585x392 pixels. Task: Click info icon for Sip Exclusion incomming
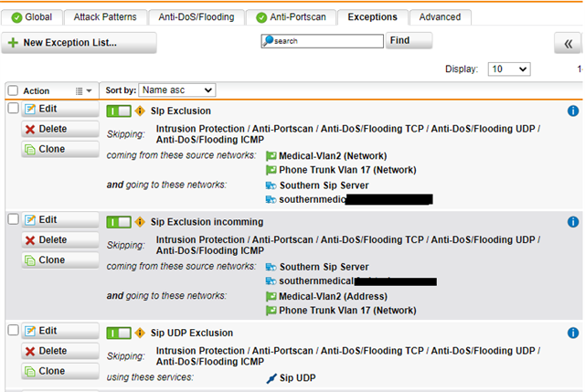click(573, 222)
